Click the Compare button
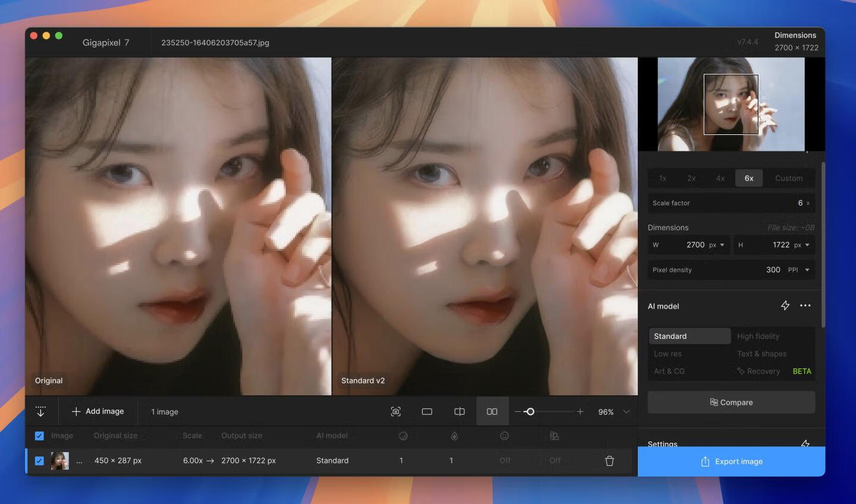856x504 pixels. pyautogui.click(x=731, y=402)
